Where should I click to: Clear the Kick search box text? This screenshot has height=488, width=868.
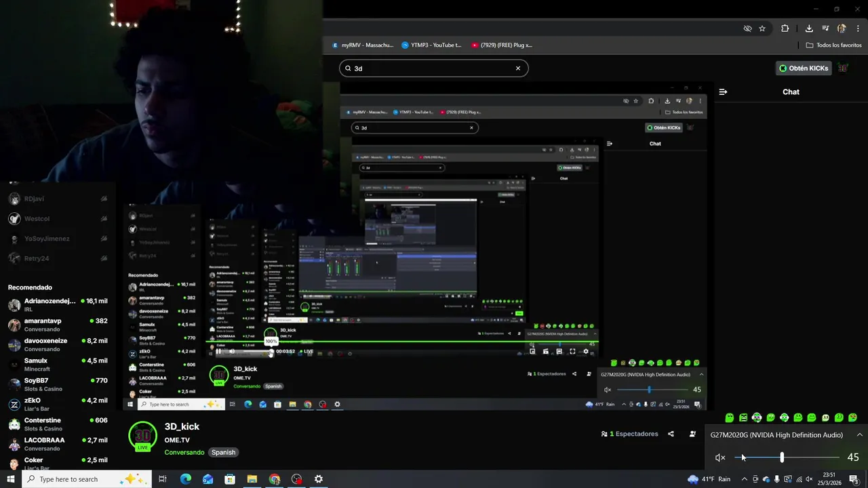tap(518, 68)
